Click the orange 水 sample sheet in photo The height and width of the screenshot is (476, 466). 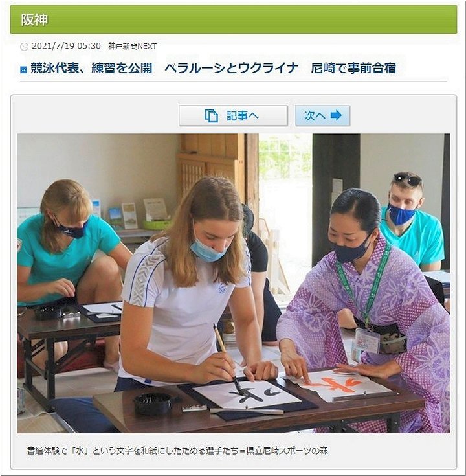click(x=341, y=384)
